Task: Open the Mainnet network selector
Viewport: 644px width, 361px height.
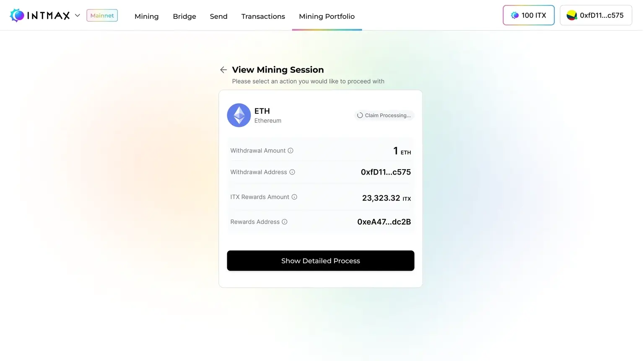Action: click(102, 15)
